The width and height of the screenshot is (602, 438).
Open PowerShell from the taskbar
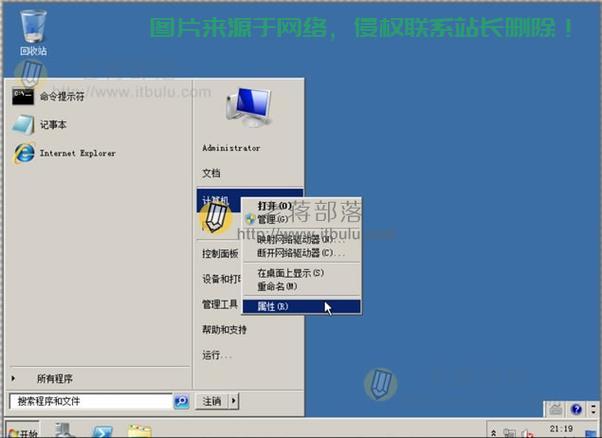point(103,431)
